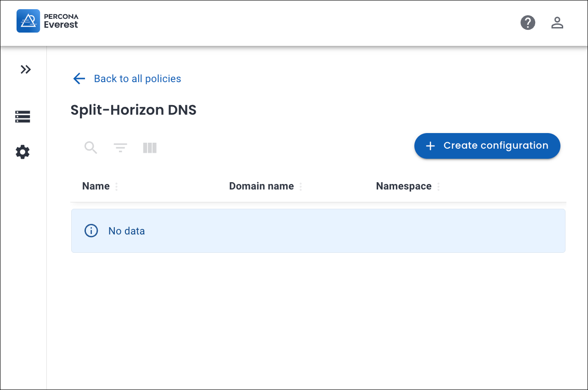
Task: Toggle show/hide columns icon
Action: click(150, 148)
